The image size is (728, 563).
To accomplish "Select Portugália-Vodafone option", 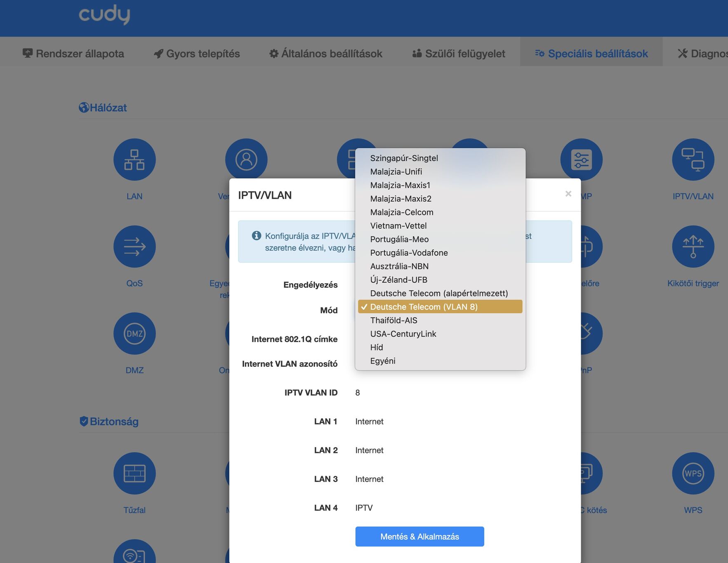I will [x=440, y=253].
